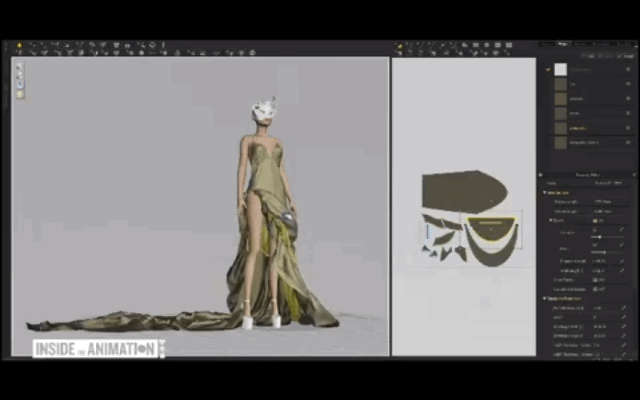Viewport: 640px width, 400px height.
Task: Select the white default fabric thumbnail
Action: [x=561, y=70]
